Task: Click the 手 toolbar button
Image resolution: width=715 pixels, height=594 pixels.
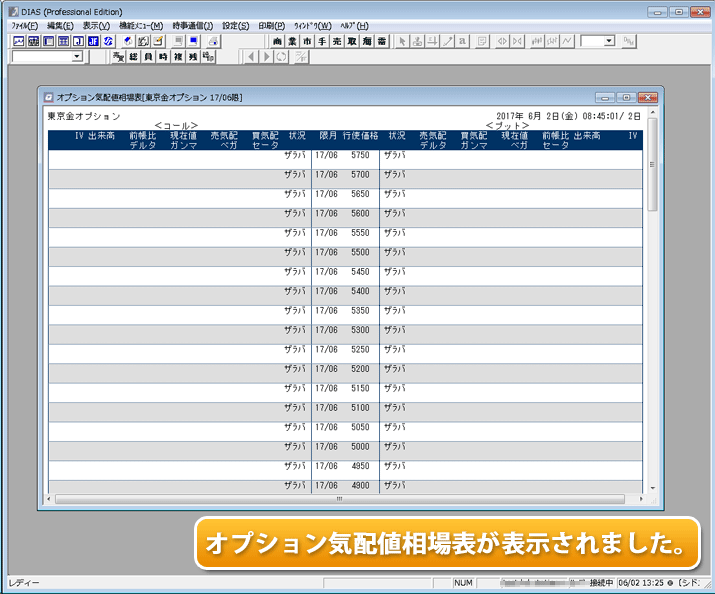Action: coord(323,41)
